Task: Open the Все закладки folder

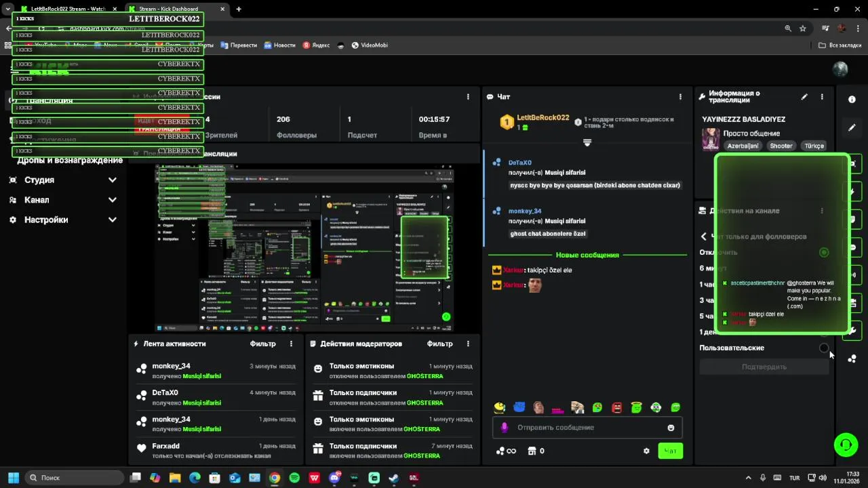Action: click(x=840, y=45)
